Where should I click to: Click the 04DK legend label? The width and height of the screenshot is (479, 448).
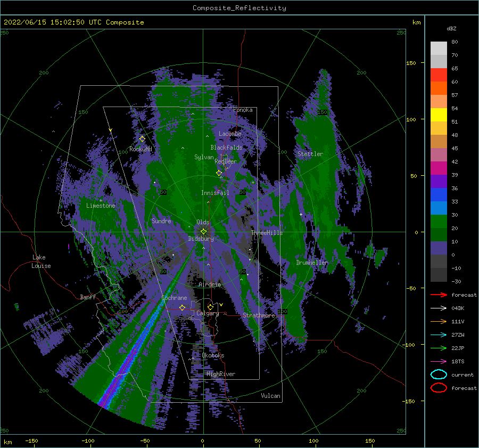point(458,308)
